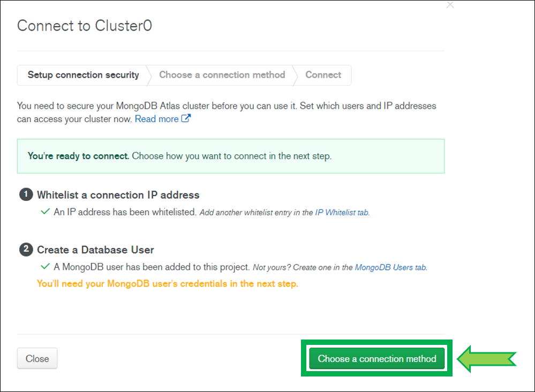Click the Whitelist a connection IP address heading

click(x=118, y=195)
